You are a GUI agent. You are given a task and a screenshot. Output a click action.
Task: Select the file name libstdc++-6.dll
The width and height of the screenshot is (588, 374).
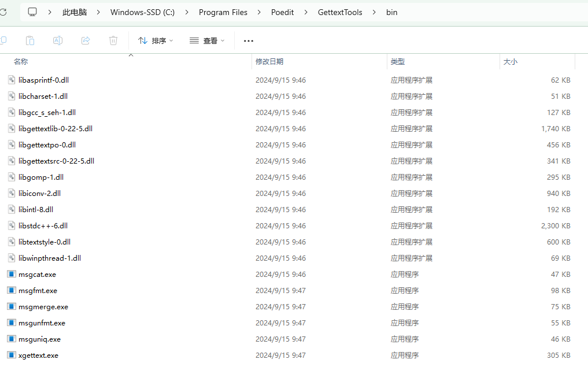point(43,225)
